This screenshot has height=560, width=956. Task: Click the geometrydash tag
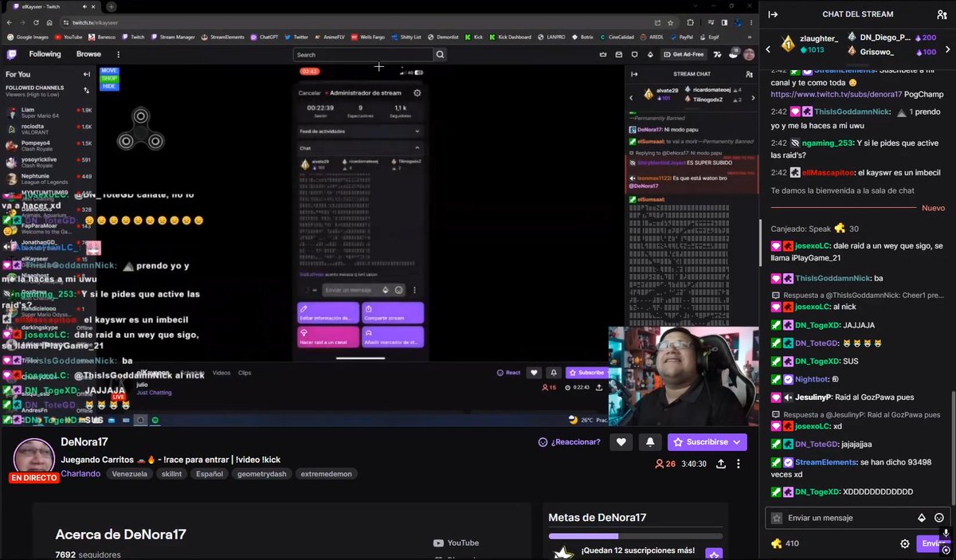click(263, 474)
